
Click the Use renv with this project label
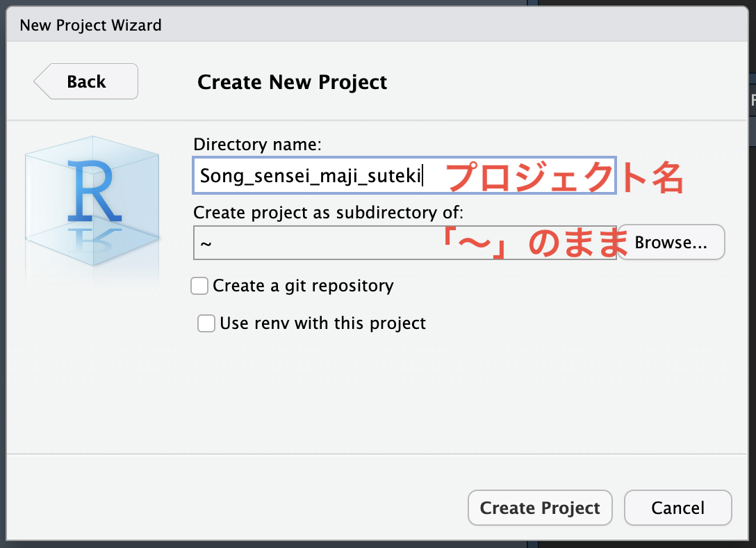[x=322, y=323]
